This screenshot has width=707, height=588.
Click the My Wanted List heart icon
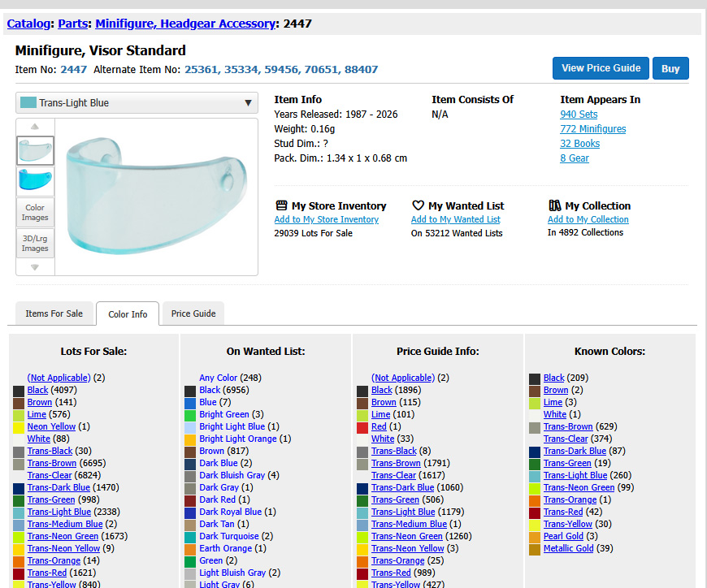(418, 205)
